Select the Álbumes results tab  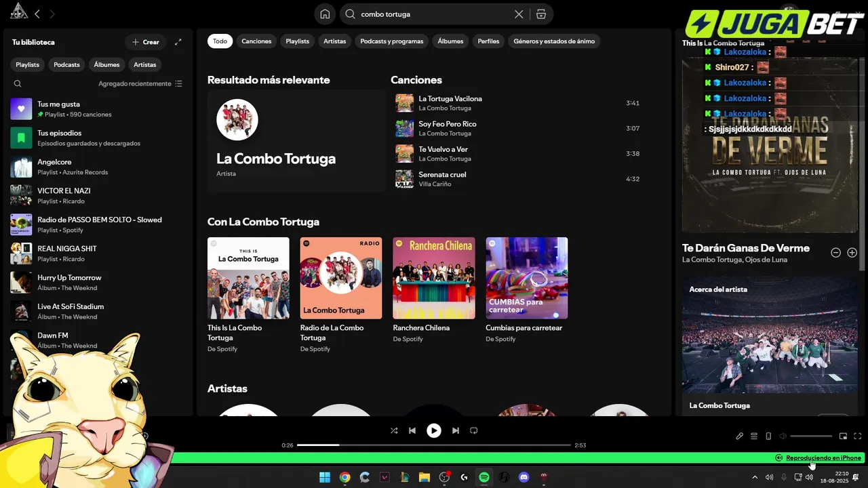[450, 41]
